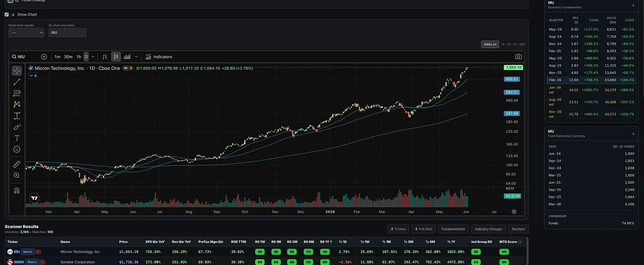Download Tickers list
This screenshot has width=644, height=265.
pos(398,229)
